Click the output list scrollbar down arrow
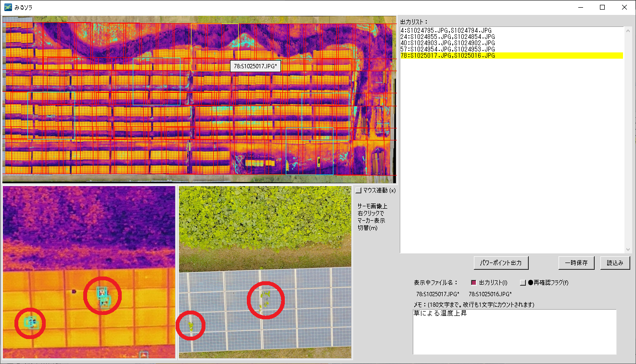The height and width of the screenshot is (364, 636). click(627, 249)
